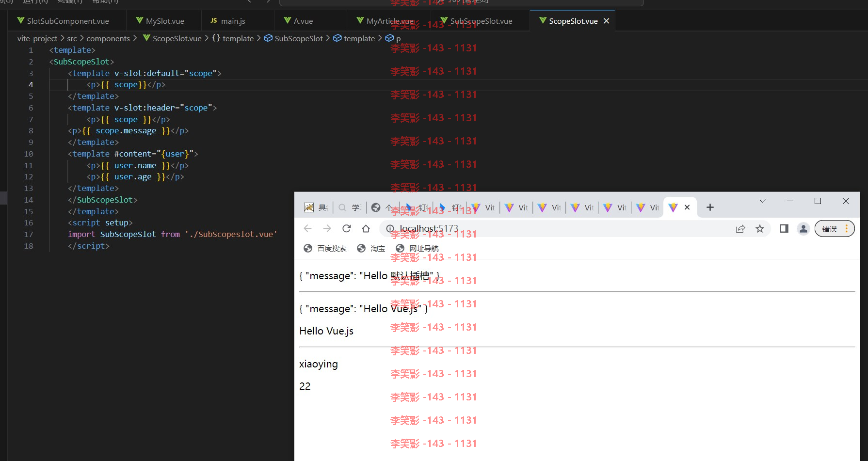Image resolution: width=868 pixels, height=461 pixels.
Task: Click 'v-slot:default' attribute on line 3
Action: (147, 73)
